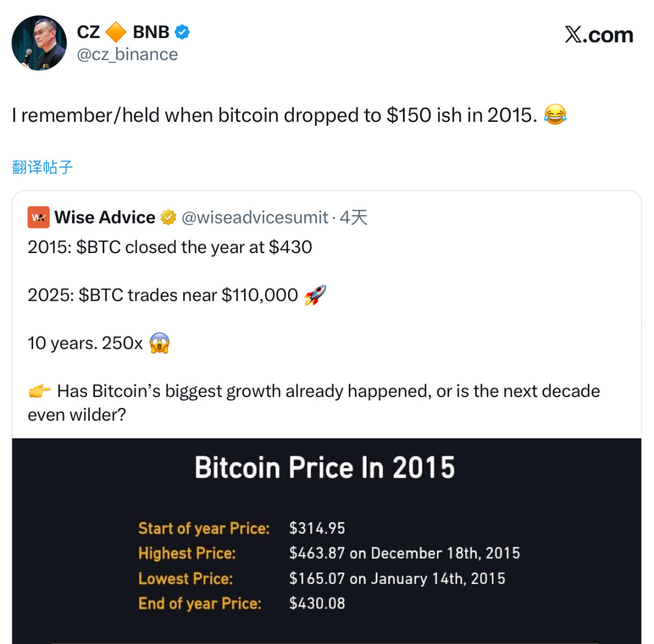654x644 pixels.
Task: Click the 翻译帖子 translate post link
Action: (42, 167)
